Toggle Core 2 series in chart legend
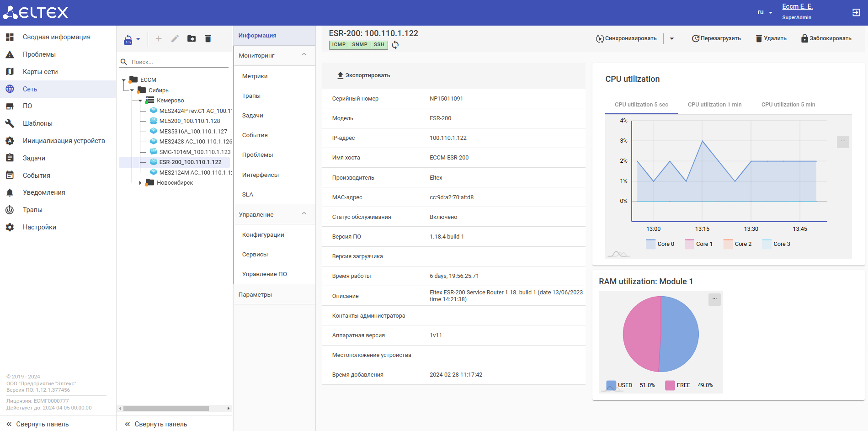Viewport: 868px width, 431px height. (738, 244)
